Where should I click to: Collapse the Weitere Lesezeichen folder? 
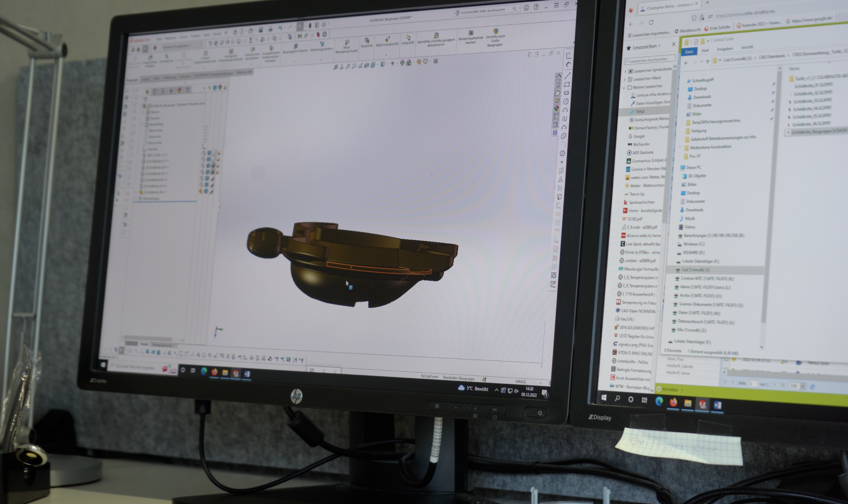(624, 88)
